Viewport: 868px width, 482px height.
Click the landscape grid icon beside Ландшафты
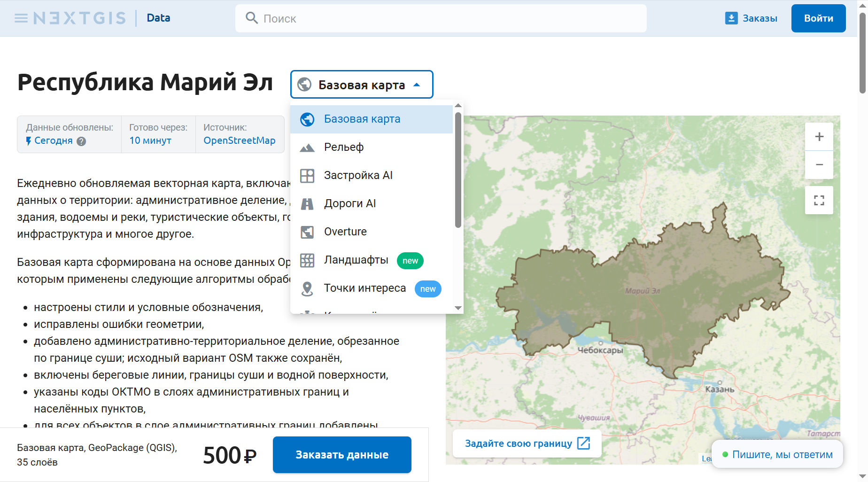(x=307, y=260)
